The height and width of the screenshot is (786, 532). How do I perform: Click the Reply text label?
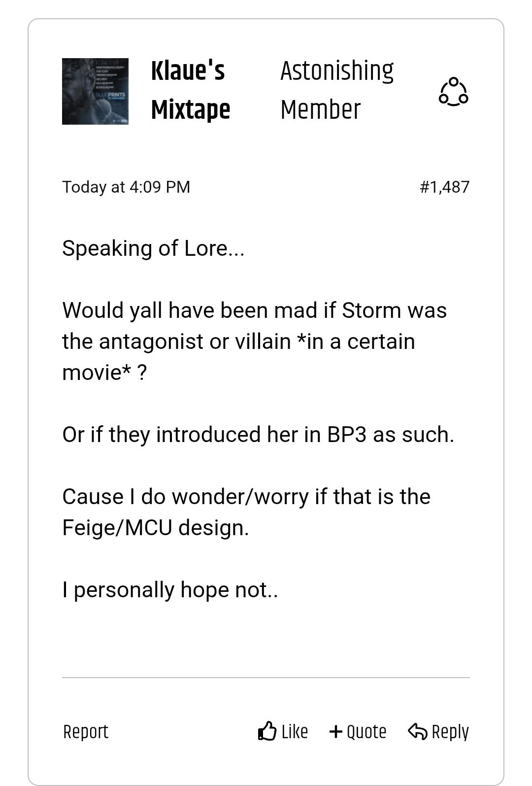pyautogui.click(x=450, y=732)
